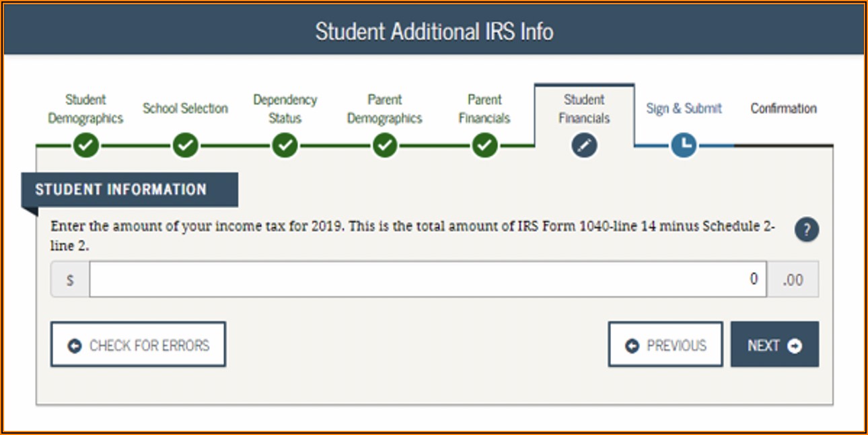Click the Parent Demographics checkmark icon
The width and height of the screenshot is (868, 435).
pyautogui.click(x=384, y=145)
